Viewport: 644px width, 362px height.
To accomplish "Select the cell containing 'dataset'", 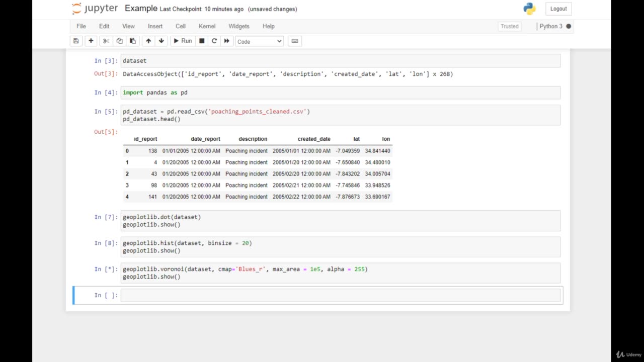I will pyautogui.click(x=341, y=61).
